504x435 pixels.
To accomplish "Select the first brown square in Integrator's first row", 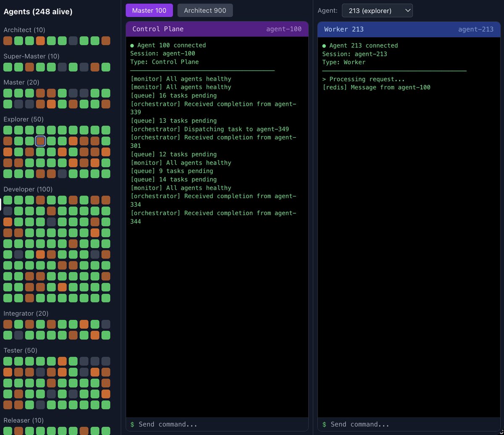I will 8,324.
